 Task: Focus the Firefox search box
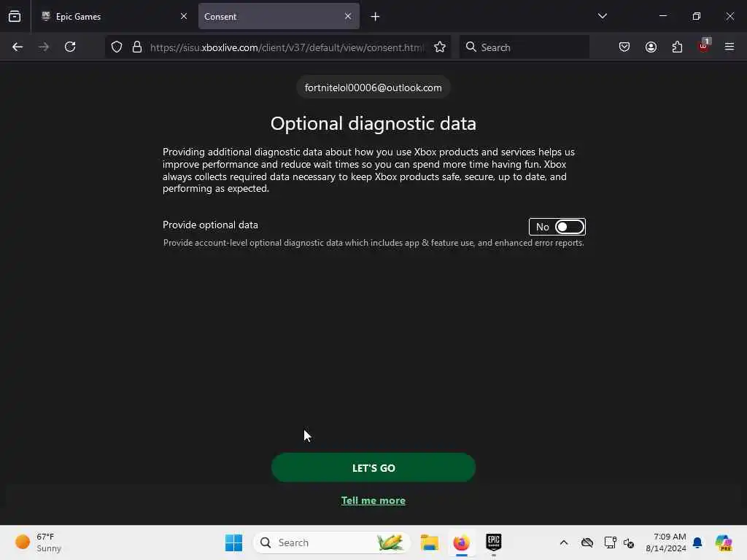524,47
